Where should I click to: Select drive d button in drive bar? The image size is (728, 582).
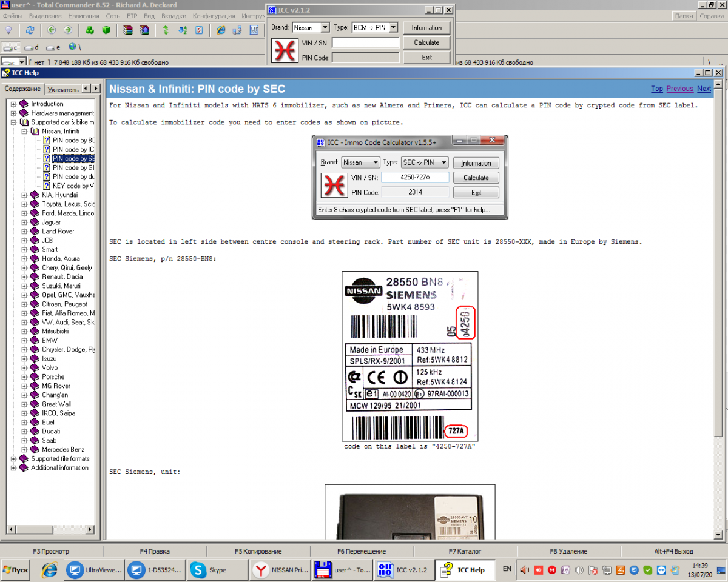[x=32, y=47]
